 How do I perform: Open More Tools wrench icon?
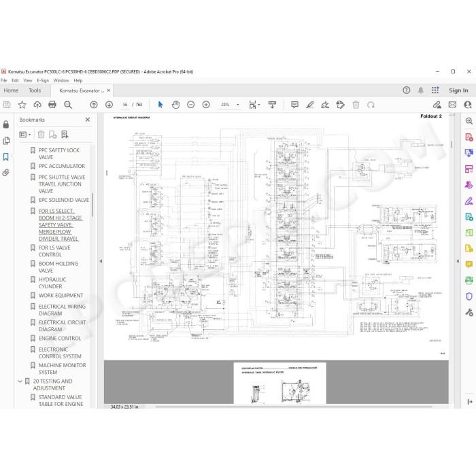(469, 312)
